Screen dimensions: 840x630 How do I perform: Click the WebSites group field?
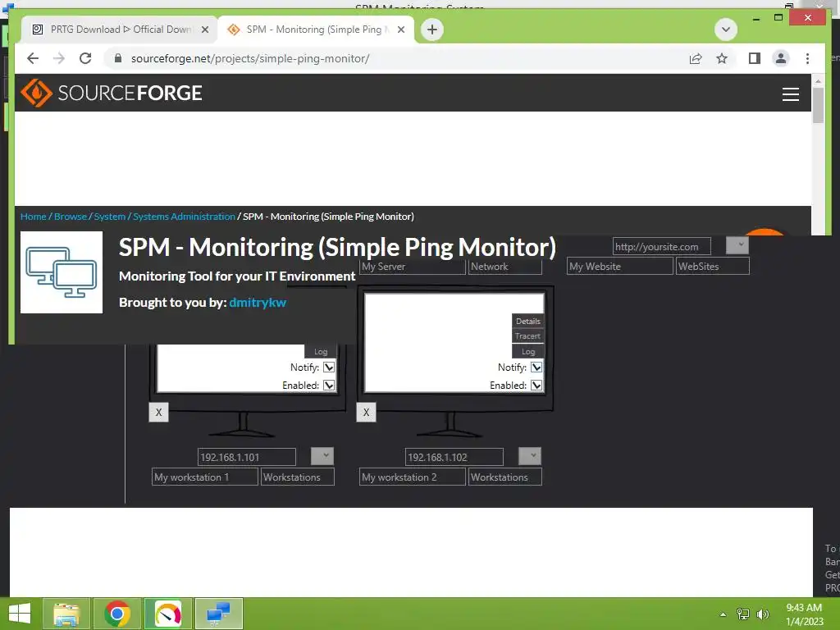pos(713,267)
